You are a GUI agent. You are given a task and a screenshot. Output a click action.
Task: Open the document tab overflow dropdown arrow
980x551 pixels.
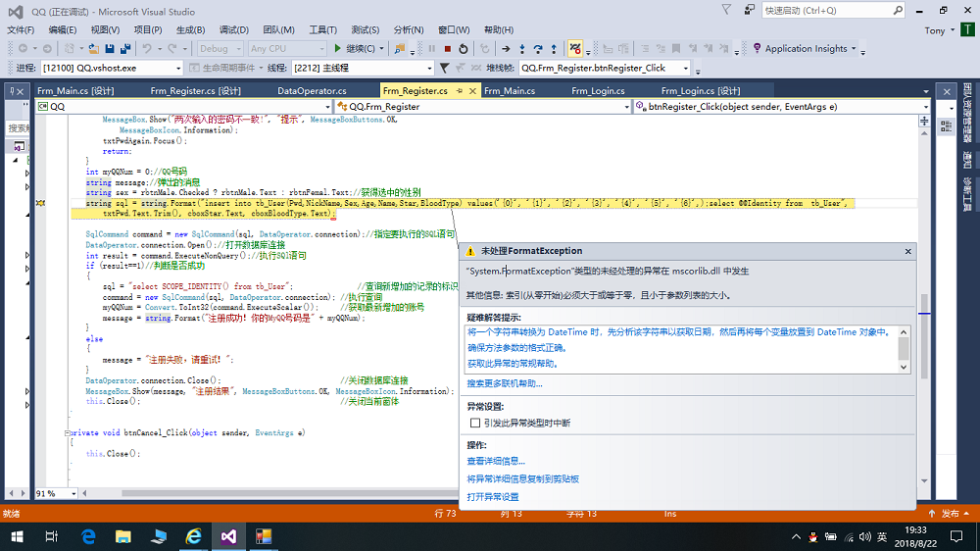(x=926, y=91)
